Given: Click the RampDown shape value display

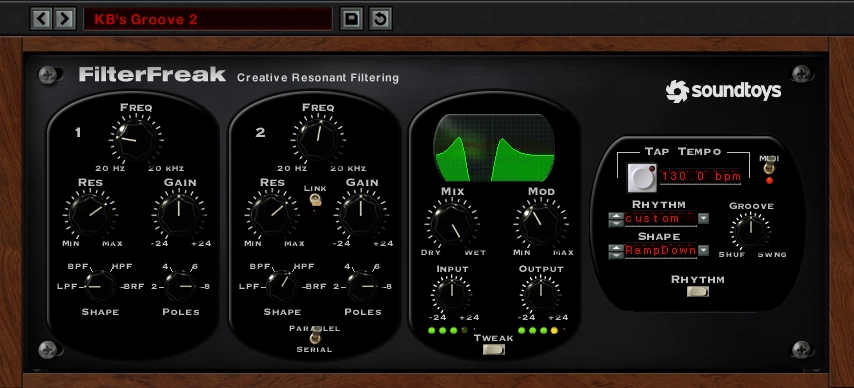Looking at the screenshot, I should point(661,251).
